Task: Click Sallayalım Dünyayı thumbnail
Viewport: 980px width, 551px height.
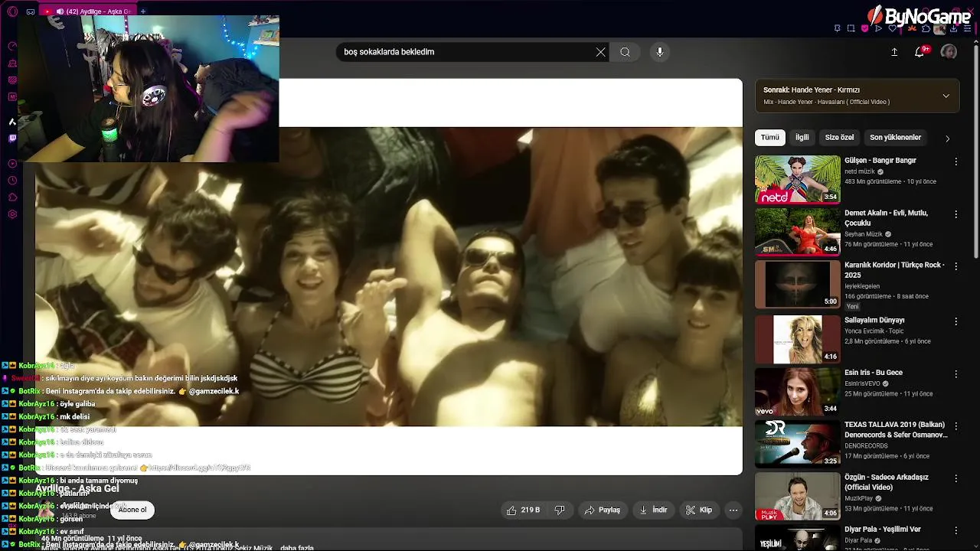Action: coord(797,339)
